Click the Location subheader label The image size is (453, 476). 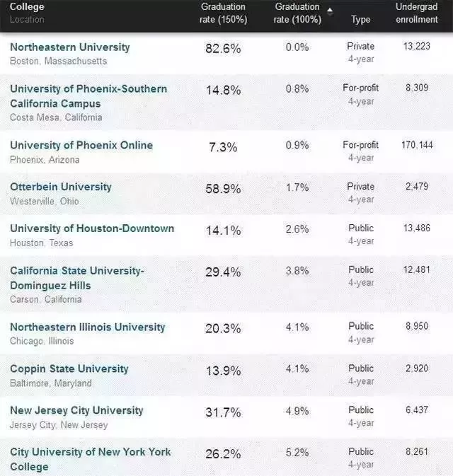(x=27, y=20)
